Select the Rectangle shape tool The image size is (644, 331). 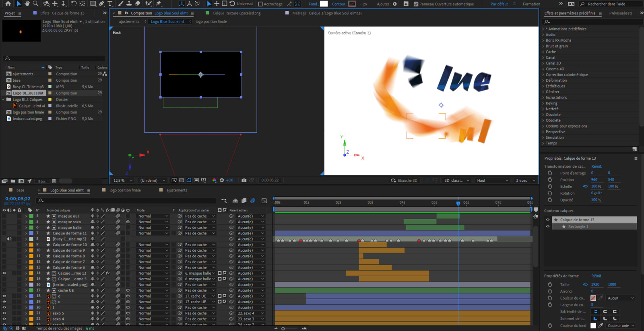(x=93, y=4)
